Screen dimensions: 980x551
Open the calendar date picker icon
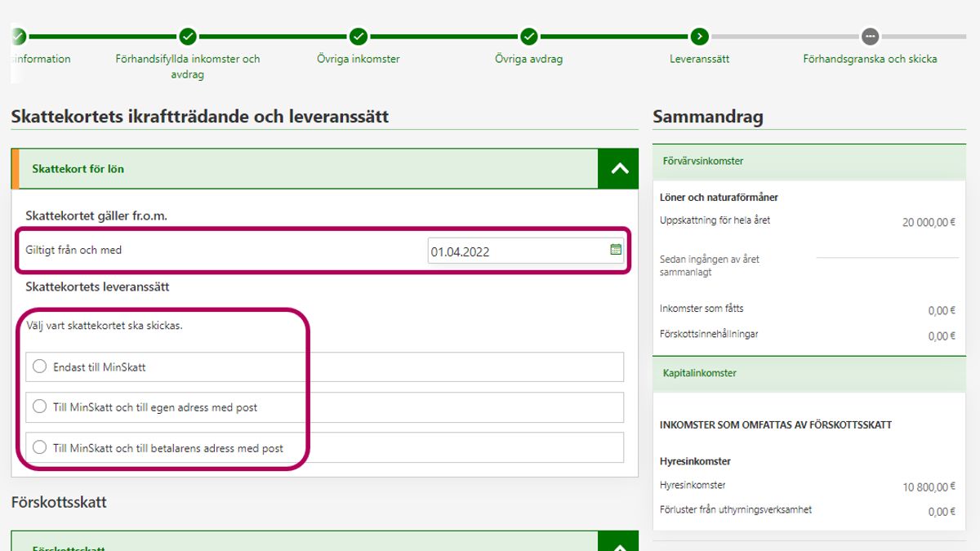pos(616,250)
